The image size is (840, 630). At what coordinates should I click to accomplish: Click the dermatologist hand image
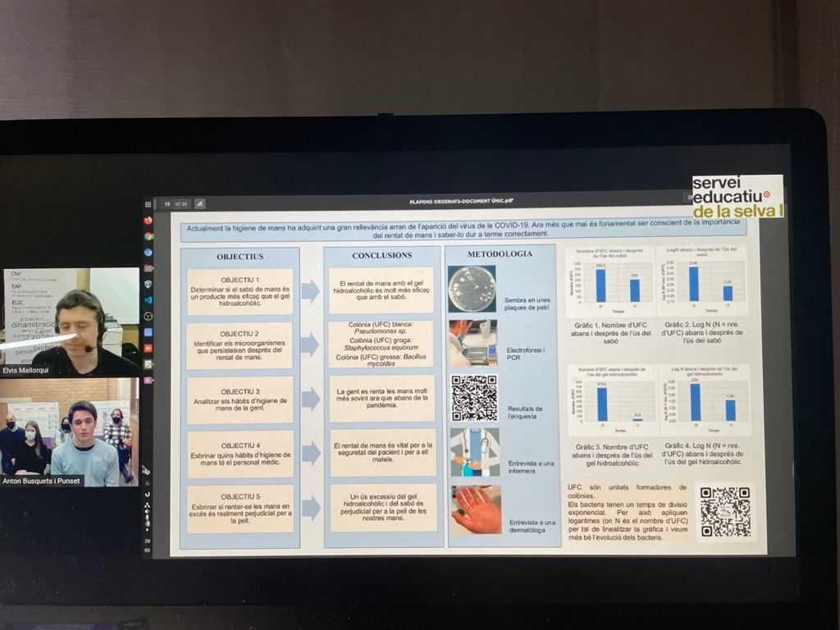pos(475,509)
